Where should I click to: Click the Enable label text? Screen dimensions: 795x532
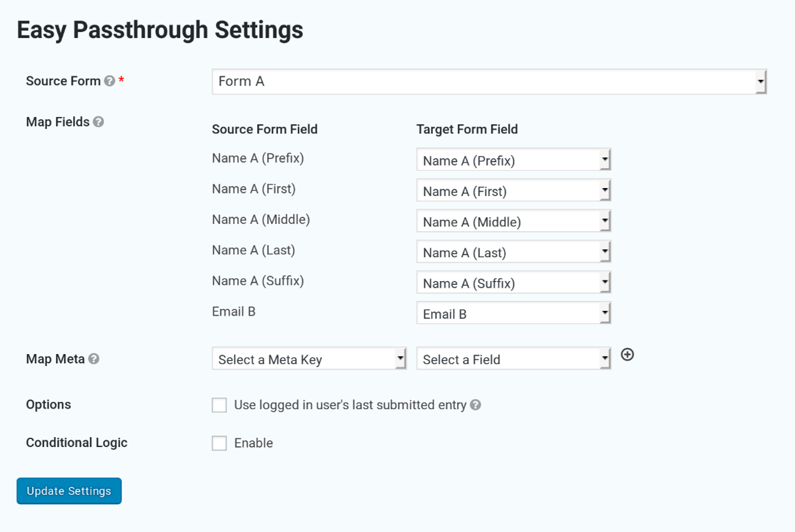click(254, 443)
